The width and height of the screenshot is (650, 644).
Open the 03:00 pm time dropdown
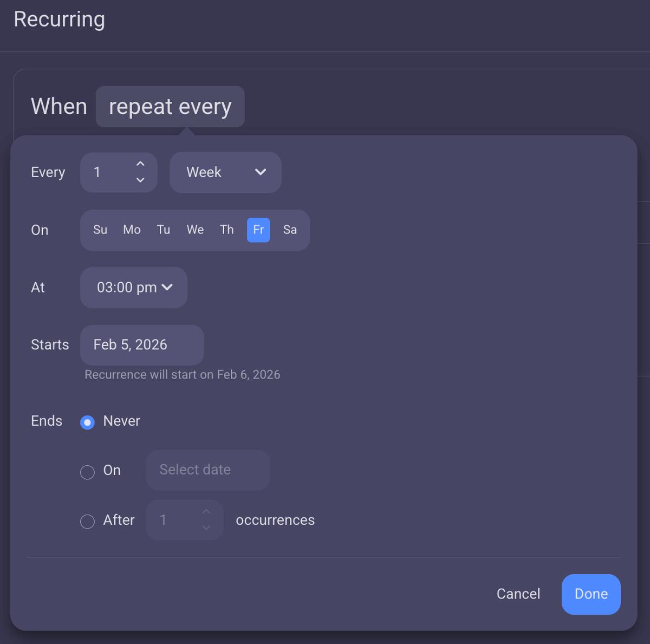(133, 288)
